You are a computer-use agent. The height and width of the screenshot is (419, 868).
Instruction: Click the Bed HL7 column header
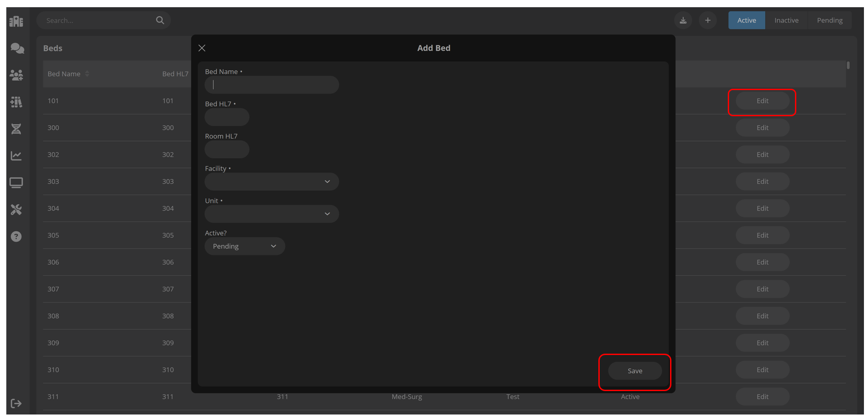175,74
